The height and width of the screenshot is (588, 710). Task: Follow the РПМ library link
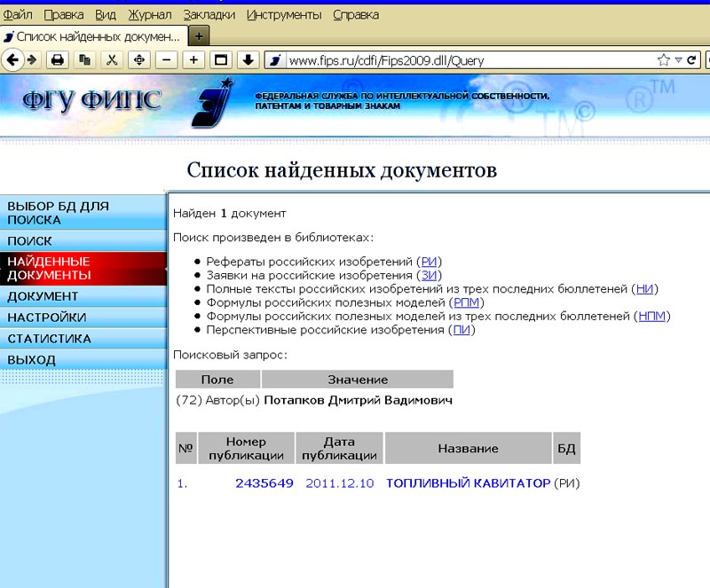tap(467, 302)
